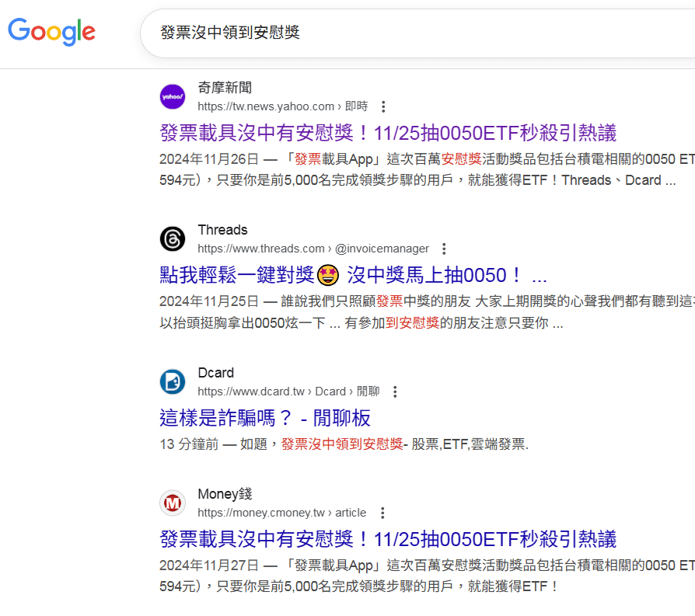695x616 pixels.
Task: Open the Money錢 favicon icon
Action: click(173, 503)
